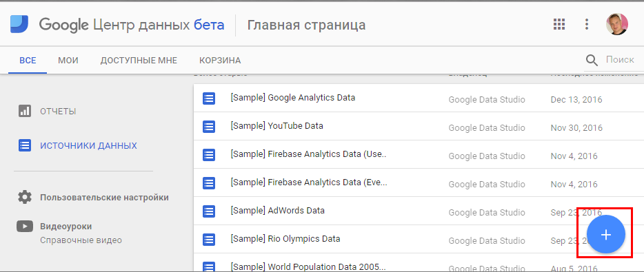Click the data source icon beside Rio Olympics Data
Image resolution: width=644 pixels, height=272 pixels.
[209, 239]
